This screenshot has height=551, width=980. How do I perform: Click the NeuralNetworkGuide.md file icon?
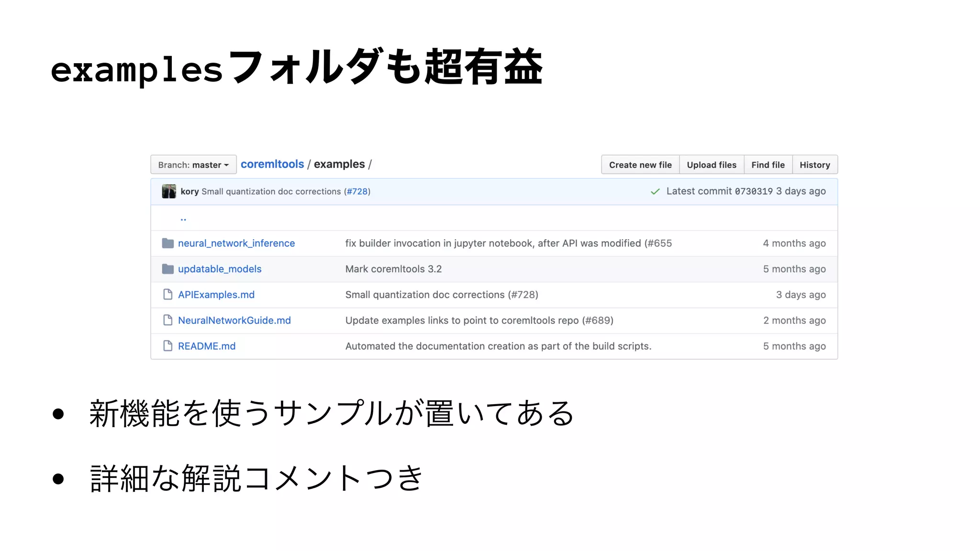(167, 320)
